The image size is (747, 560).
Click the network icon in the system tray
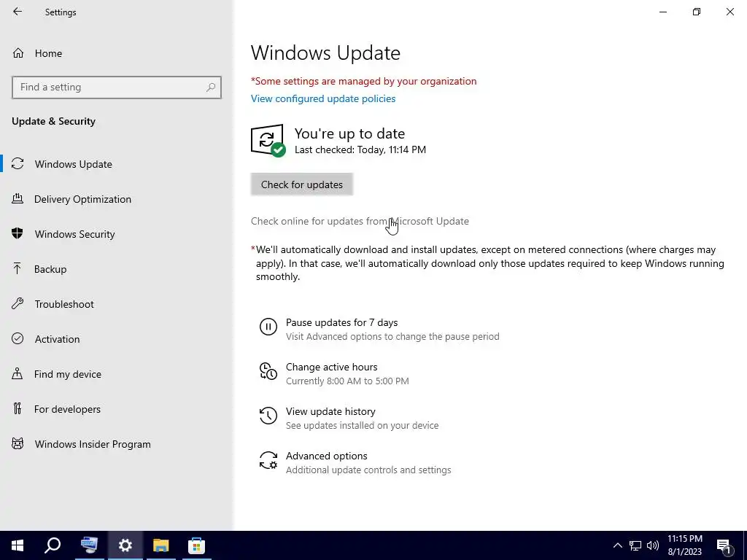(x=635, y=545)
